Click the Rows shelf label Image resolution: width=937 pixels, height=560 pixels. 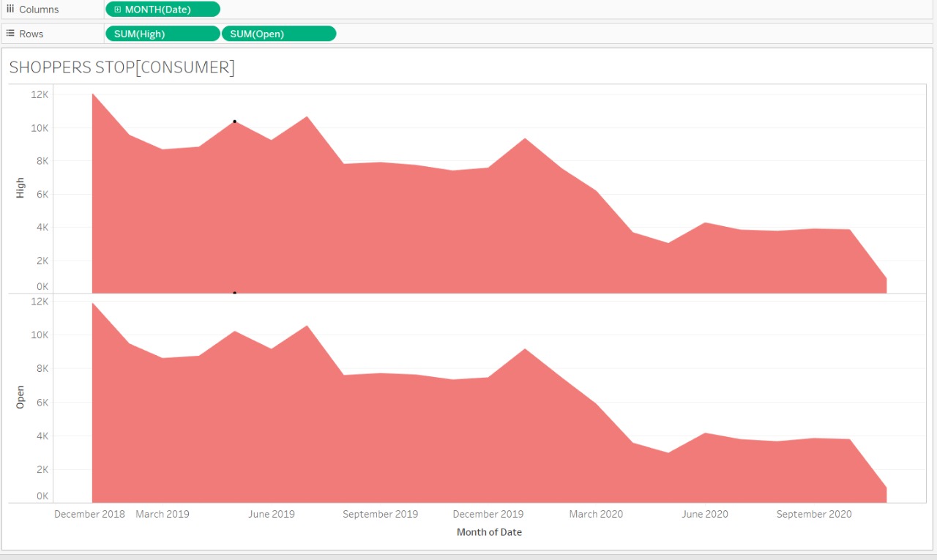[31, 34]
